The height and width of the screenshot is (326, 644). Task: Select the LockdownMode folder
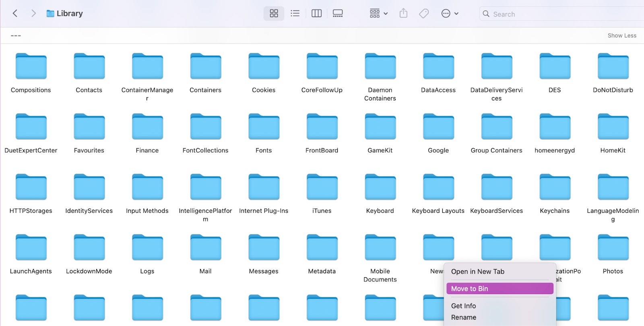point(89,248)
